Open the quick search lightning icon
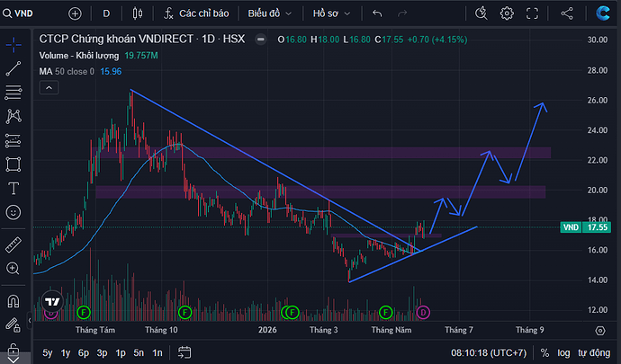 coord(481,13)
